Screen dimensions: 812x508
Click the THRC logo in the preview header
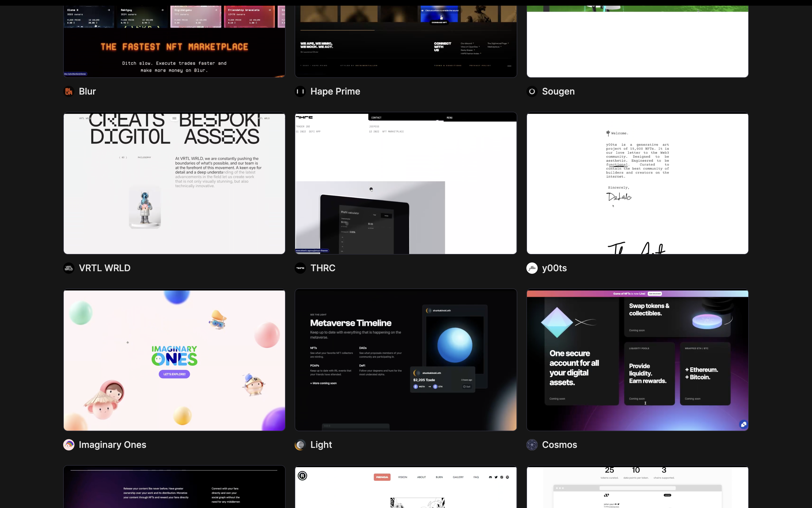pos(304,117)
